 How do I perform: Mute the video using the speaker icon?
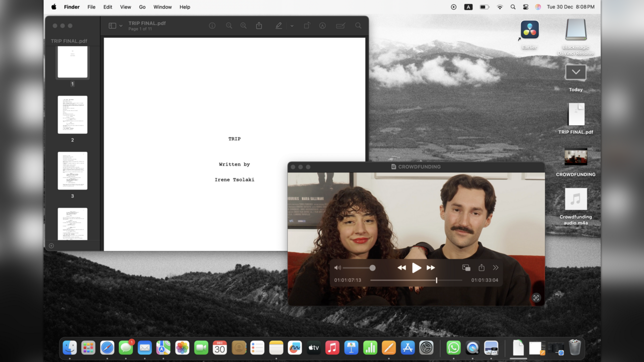click(338, 268)
